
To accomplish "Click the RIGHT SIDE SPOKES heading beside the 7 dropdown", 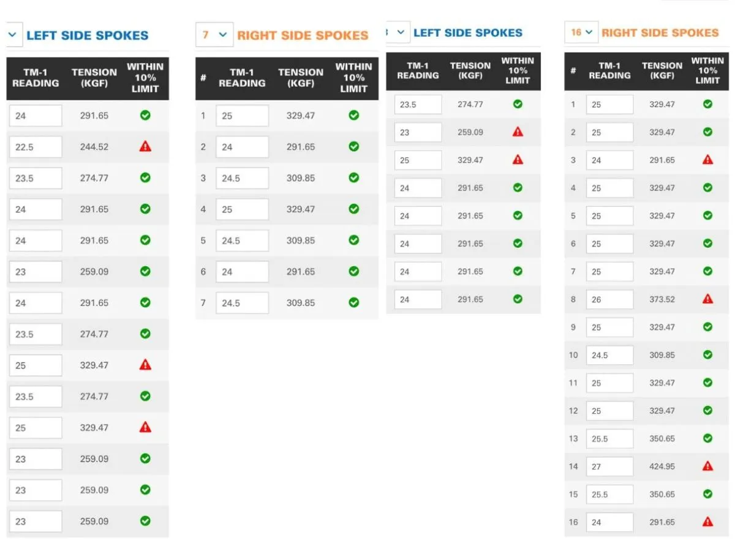I will coord(303,35).
